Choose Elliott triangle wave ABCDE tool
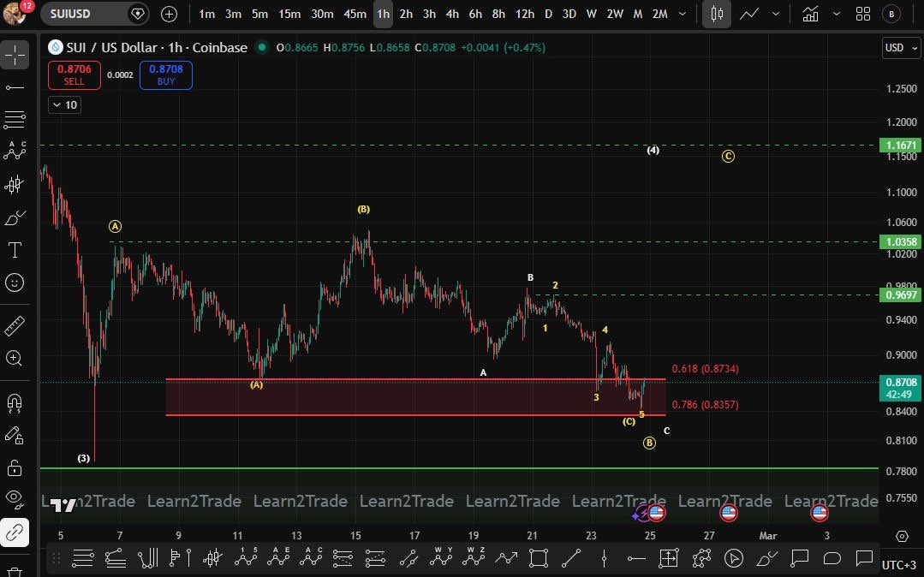The image size is (924, 577). tap(278, 557)
